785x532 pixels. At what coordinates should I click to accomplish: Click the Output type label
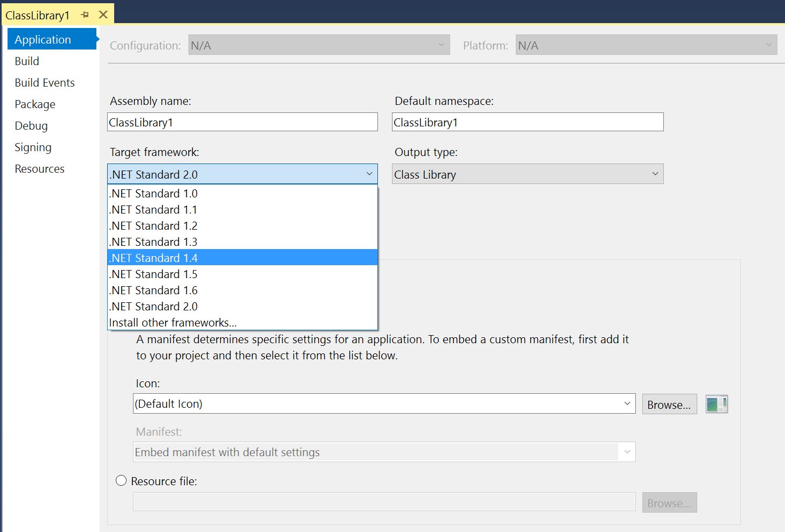click(x=426, y=152)
